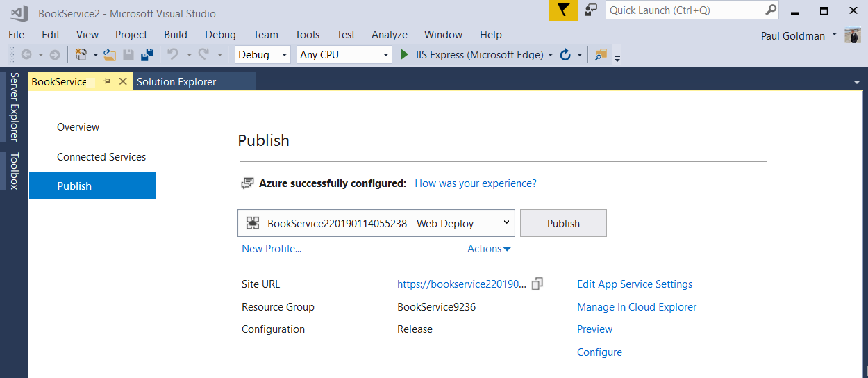
Task: Click the Save All toolbar icon
Action: pyautogui.click(x=147, y=54)
